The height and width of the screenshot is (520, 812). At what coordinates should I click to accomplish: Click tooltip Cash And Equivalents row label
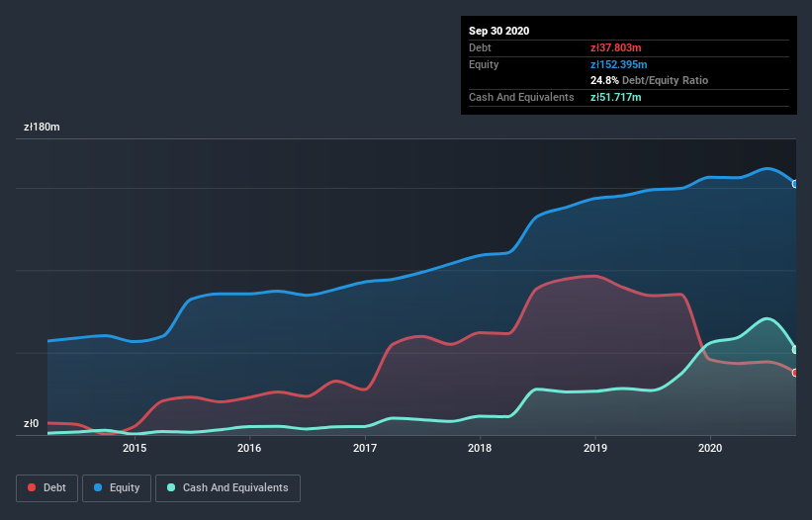(x=521, y=97)
